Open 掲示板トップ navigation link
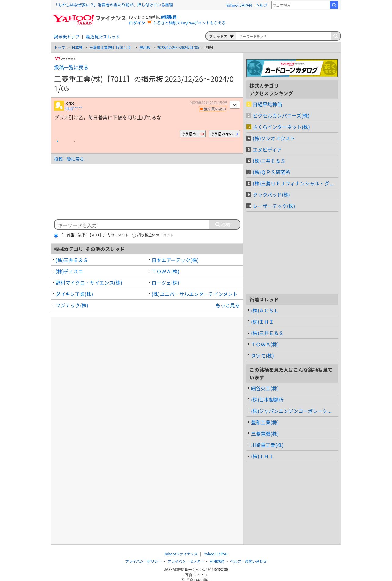Image resolution: width=392 pixels, height=581 pixels. pyautogui.click(x=67, y=37)
